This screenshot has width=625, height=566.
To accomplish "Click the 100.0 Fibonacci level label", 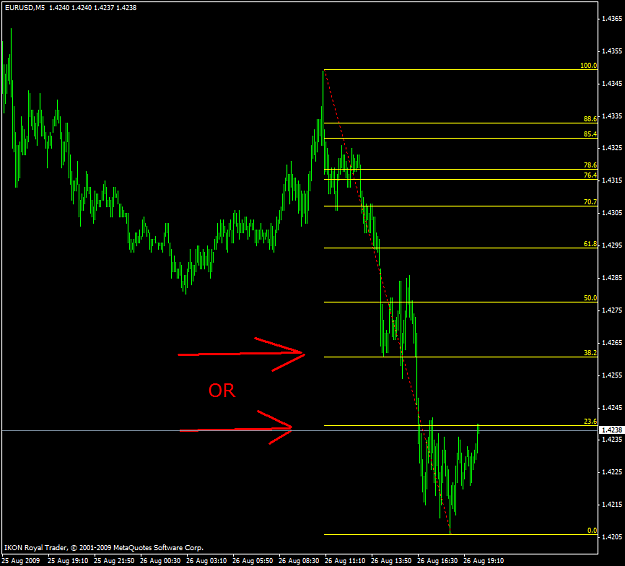I will (x=588, y=65).
